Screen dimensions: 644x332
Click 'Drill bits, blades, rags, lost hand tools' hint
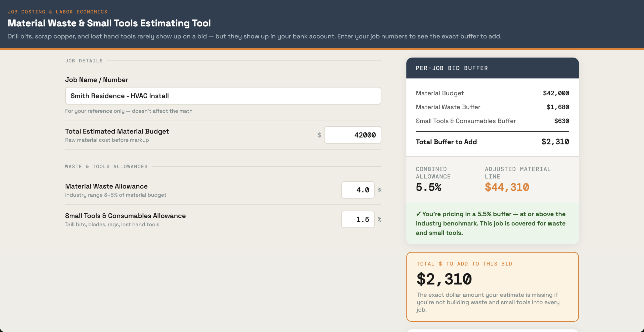(112, 224)
